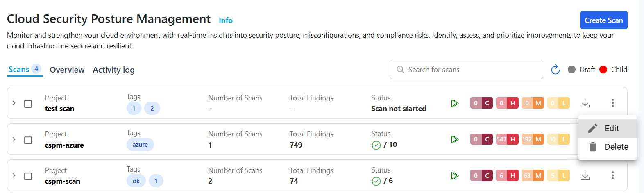
Task: Refresh the scans list
Action: click(x=555, y=70)
